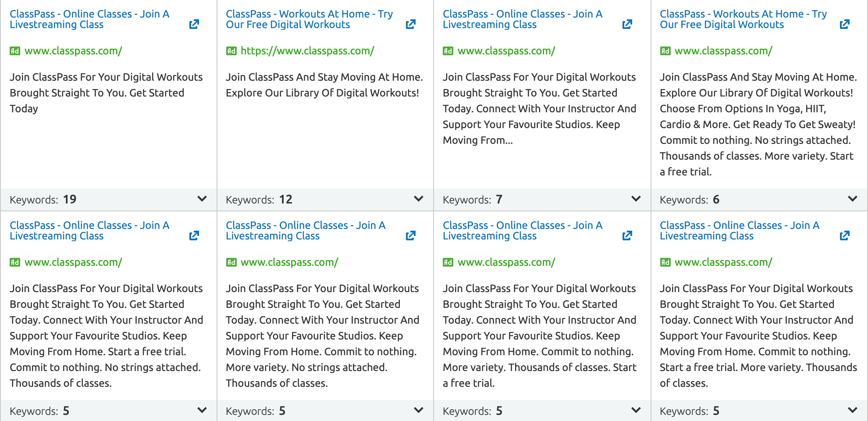
Task: Expand keywords on the bottom-left card
Action: tap(202, 410)
